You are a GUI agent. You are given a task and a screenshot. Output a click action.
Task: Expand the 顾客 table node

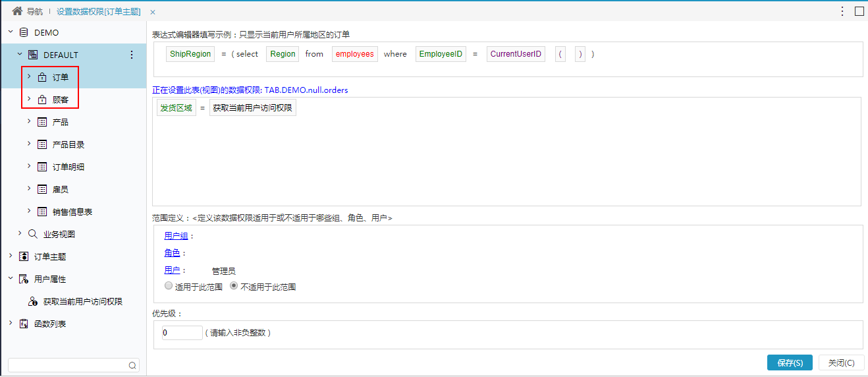click(x=29, y=100)
